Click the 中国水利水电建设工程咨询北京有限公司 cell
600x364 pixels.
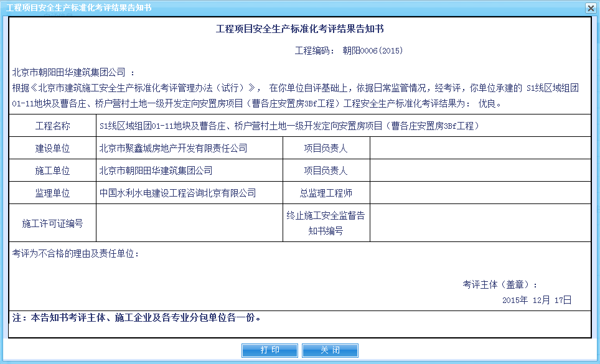click(177, 193)
